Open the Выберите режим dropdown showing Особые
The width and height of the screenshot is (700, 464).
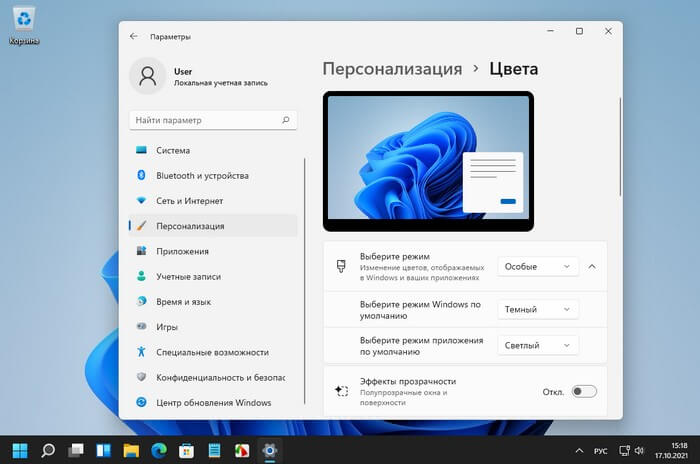pos(538,266)
